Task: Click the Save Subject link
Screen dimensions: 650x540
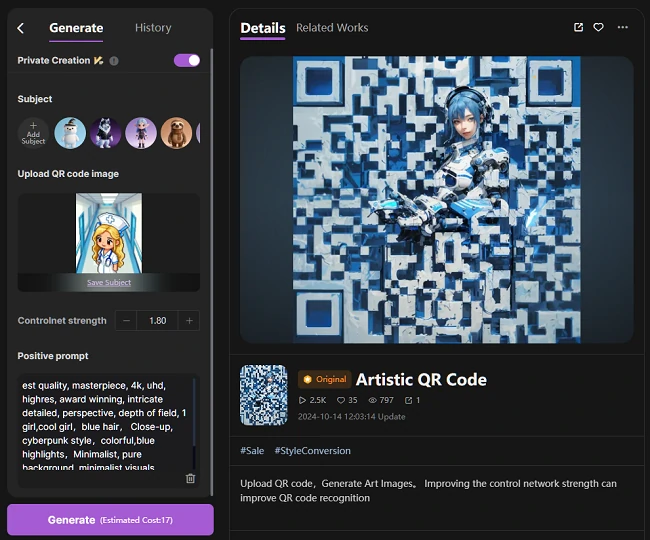Action: click(x=109, y=282)
